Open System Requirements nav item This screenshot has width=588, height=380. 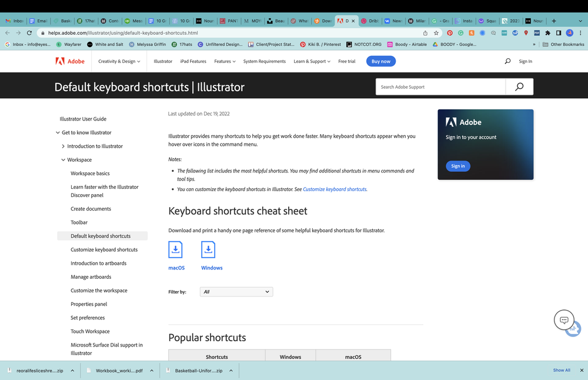pos(265,61)
